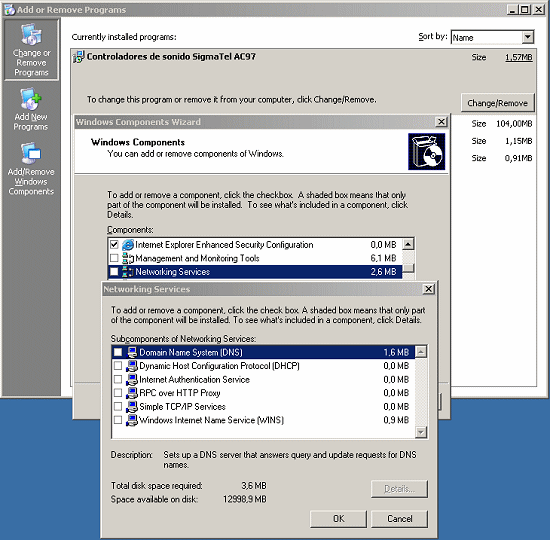Image resolution: width=550 pixels, height=540 pixels.
Task: Click Management and Monitoring Tools icon
Action: (128, 258)
